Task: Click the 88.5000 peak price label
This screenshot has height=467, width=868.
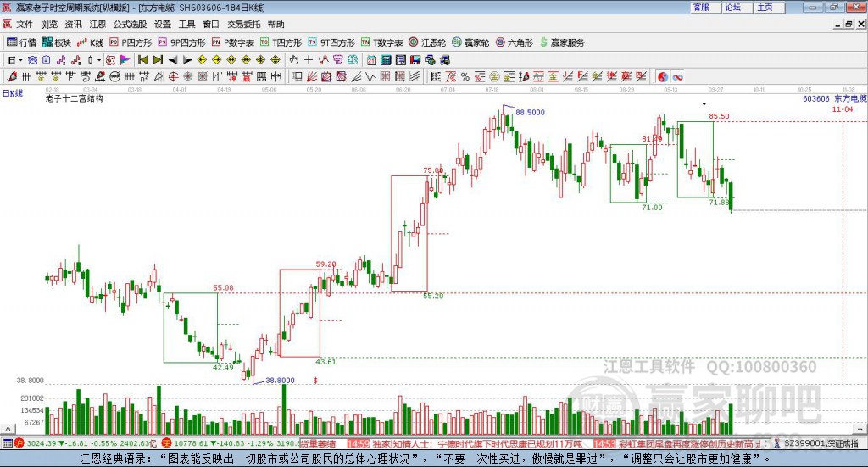Action: coord(530,113)
